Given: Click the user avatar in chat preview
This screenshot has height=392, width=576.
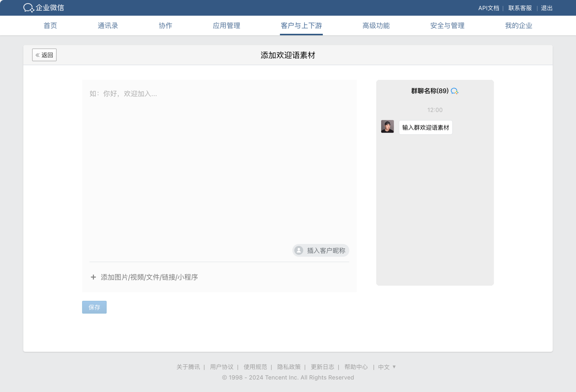Looking at the screenshot, I should tap(387, 126).
